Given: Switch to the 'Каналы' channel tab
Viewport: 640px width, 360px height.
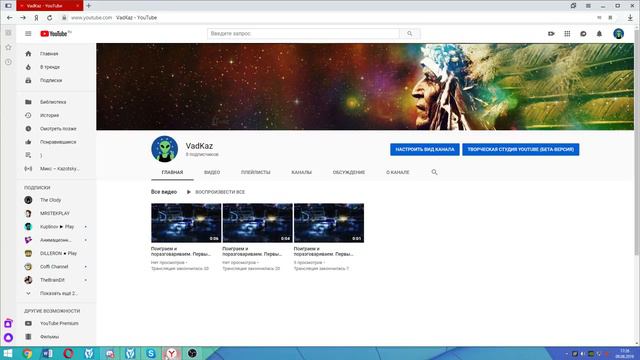Looking at the screenshot, I should tap(301, 172).
